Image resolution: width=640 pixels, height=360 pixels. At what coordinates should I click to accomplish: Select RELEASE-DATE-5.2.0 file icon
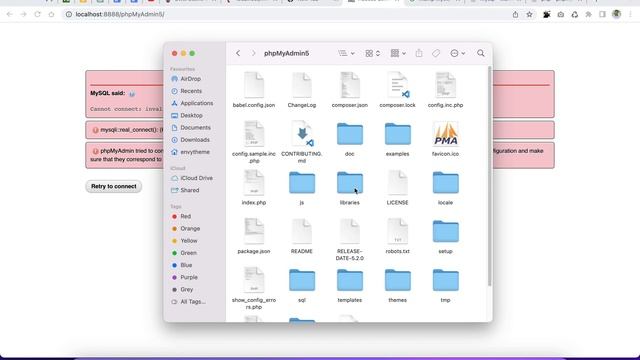[350, 231]
